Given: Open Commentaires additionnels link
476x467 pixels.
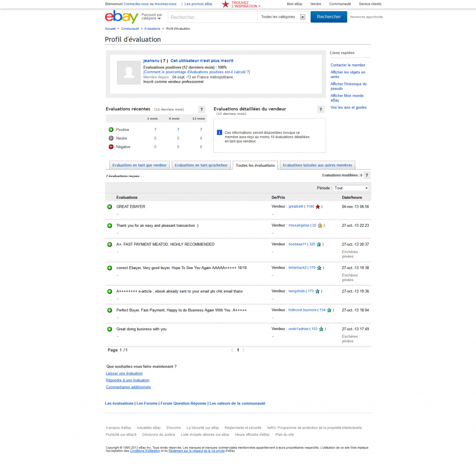Looking at the screenshot, I should tap(128, 387).
